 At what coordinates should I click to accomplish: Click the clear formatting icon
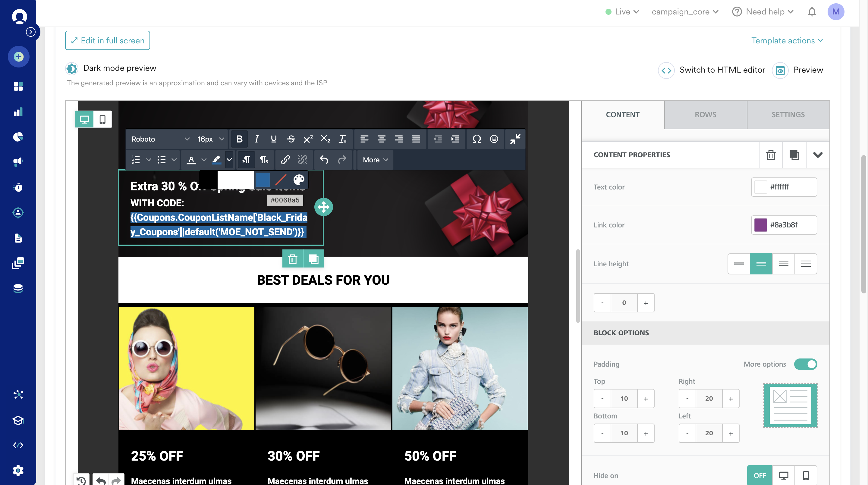pyautogui.click(x=342, y=139)
